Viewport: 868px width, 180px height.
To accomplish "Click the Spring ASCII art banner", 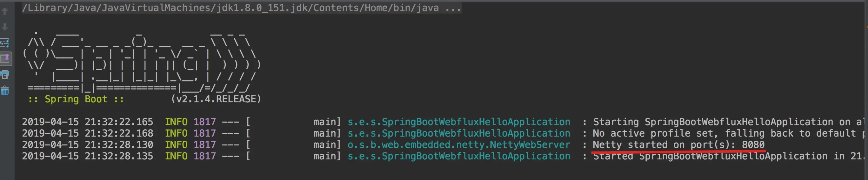I will 142,62.
